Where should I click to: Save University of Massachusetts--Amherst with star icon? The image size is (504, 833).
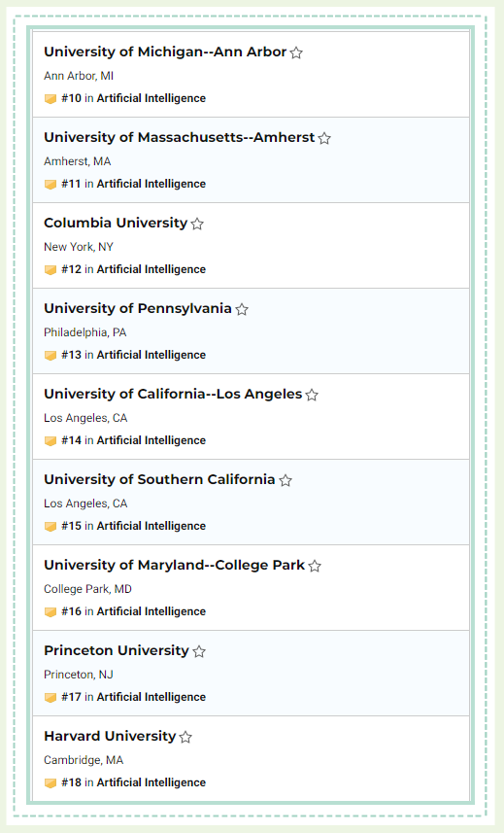324,138
